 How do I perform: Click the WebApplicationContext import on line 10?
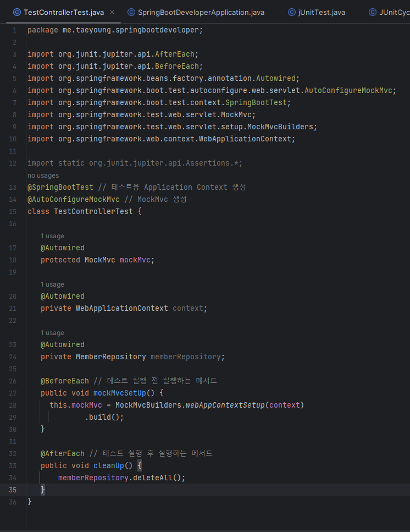coord(161,139)
